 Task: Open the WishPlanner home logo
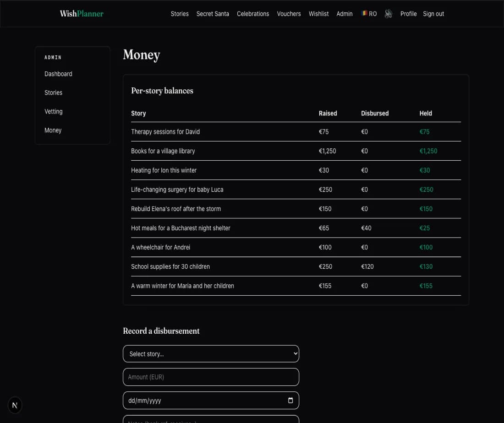tap(82, 14)
